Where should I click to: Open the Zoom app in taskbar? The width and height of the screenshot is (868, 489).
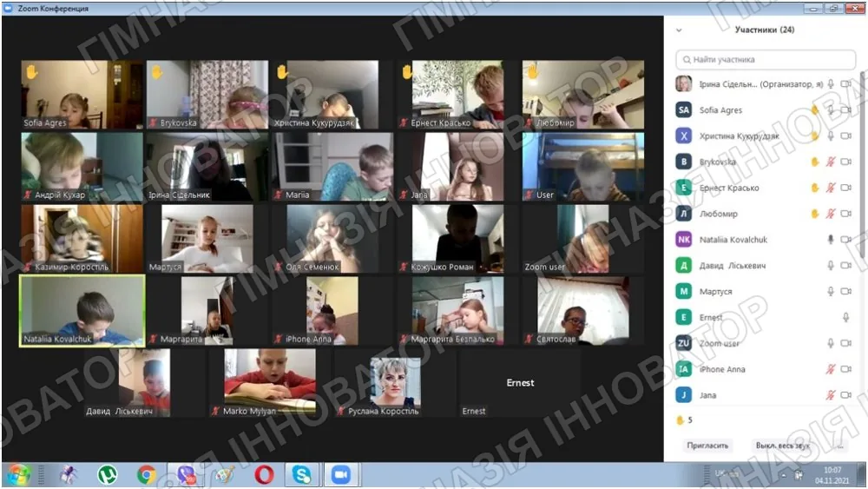pyautogui.click(x=341, y=475)
